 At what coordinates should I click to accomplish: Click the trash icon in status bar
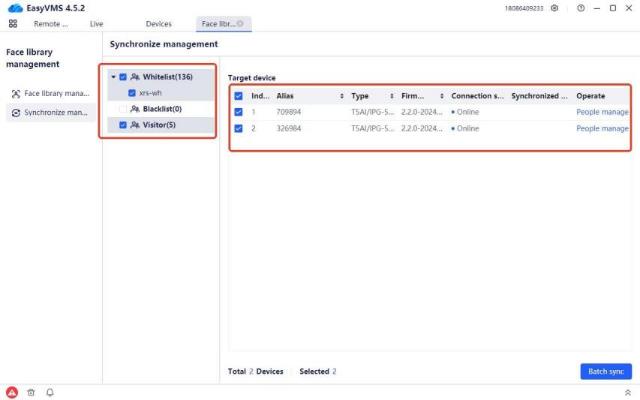point(31,392)
